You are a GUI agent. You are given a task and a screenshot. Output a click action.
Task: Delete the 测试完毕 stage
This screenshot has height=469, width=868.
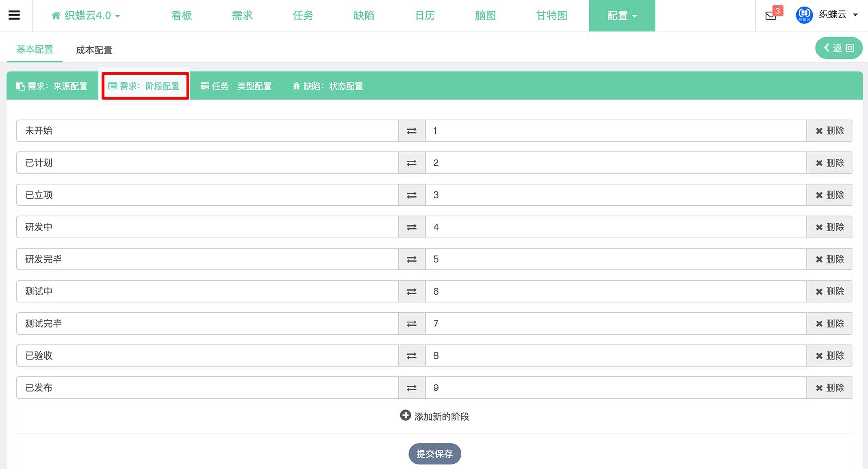(829, 323)
